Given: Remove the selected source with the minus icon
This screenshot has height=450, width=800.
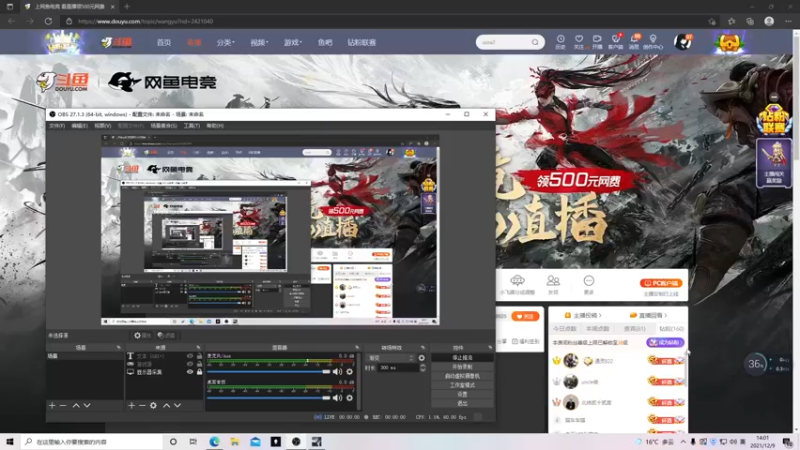Looking at the screenshot, I should pyautogui.click(x=142, y=406).
